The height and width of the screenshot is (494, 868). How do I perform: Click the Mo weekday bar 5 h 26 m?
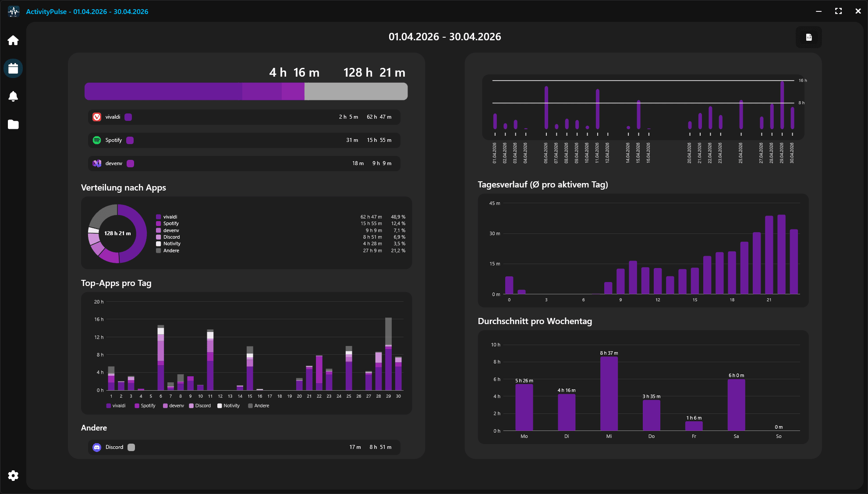point(524,407)
